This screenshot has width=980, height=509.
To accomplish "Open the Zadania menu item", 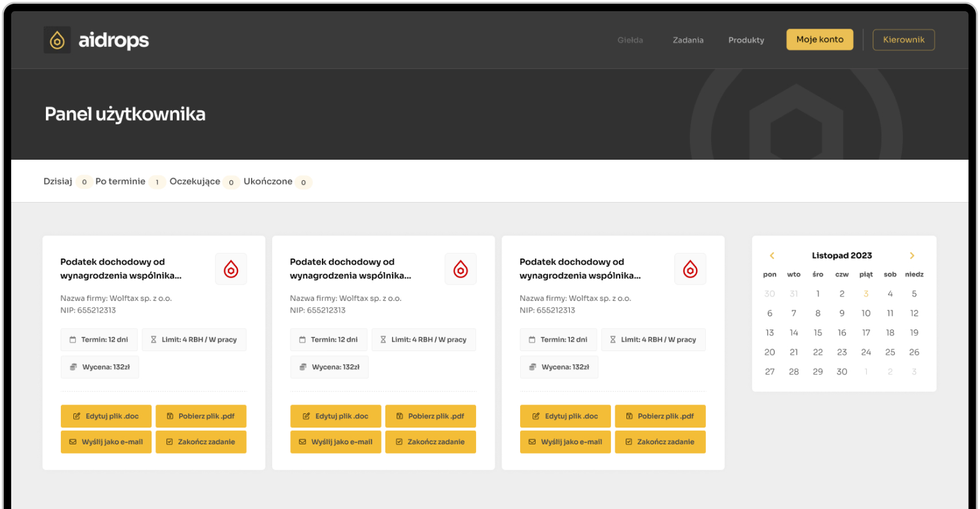I will click(x=688, y=40).
